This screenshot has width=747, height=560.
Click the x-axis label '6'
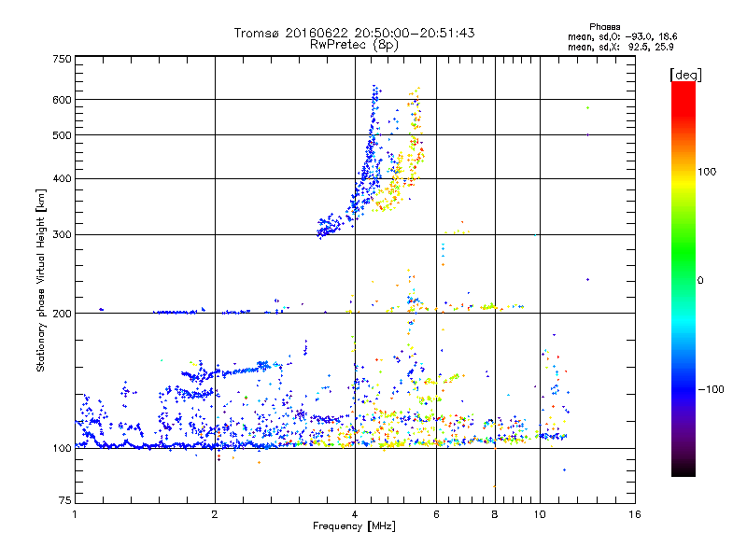[x=436, y=514]
